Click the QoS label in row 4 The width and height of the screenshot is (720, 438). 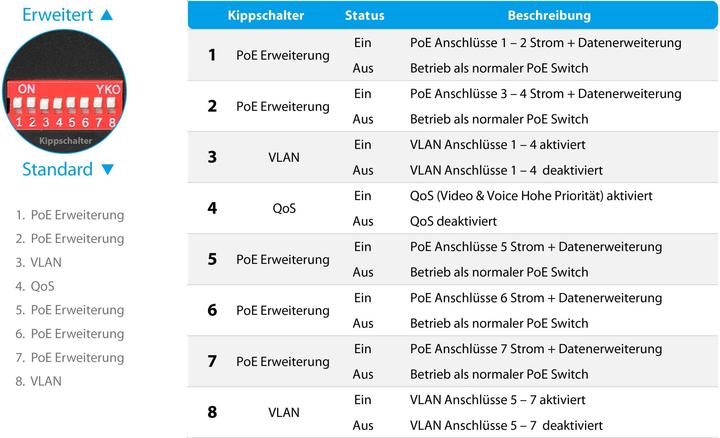284,208
